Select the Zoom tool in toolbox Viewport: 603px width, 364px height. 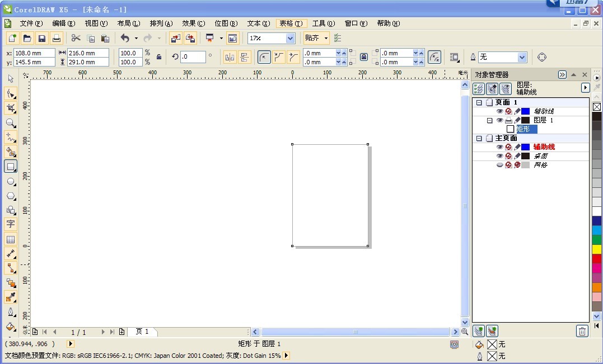click(11, 123)
